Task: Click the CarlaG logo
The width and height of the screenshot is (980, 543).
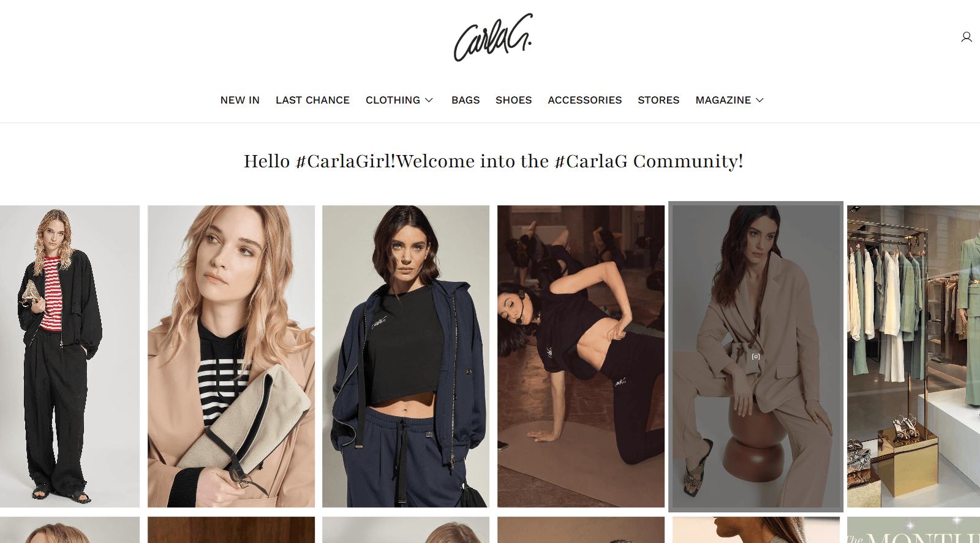Action: [x=493, y=37]
